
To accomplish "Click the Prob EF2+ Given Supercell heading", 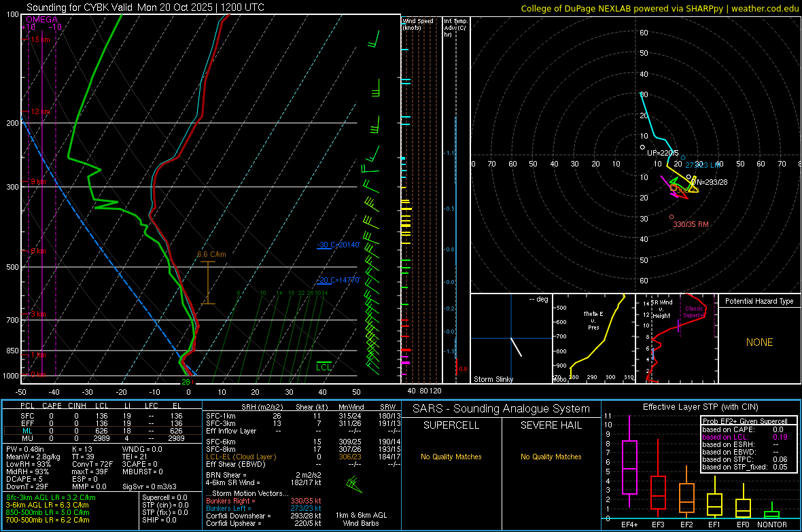I will [x=745, y=421].
